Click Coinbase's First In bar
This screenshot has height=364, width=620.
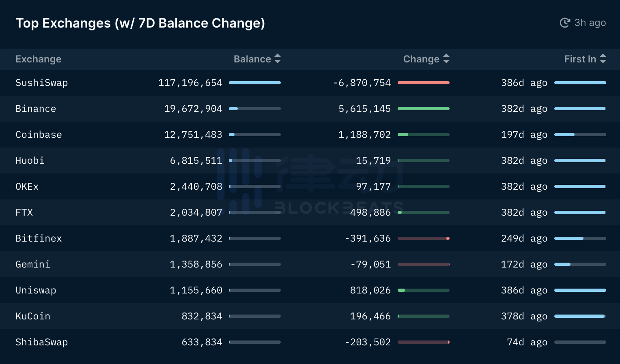point(580,135)
